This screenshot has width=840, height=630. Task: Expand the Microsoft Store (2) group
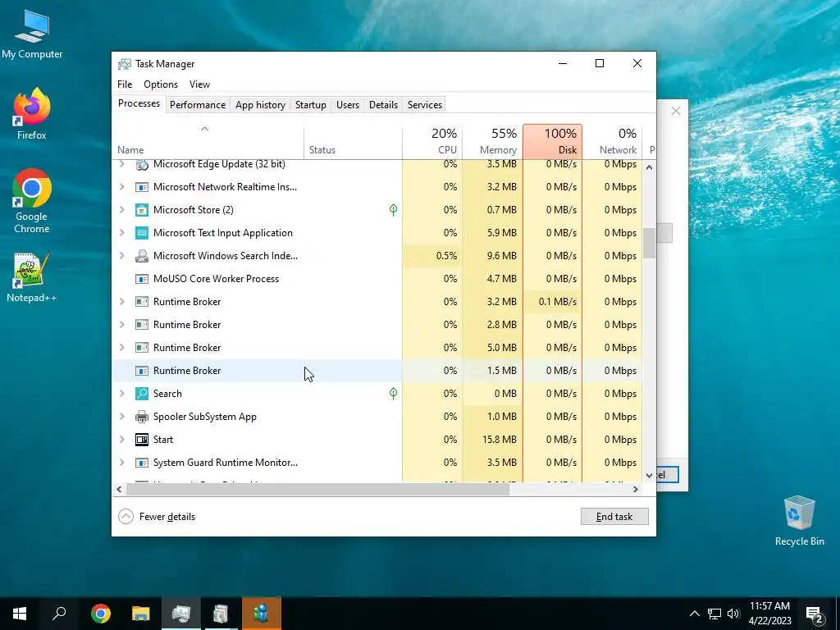(x=122, y=210)
